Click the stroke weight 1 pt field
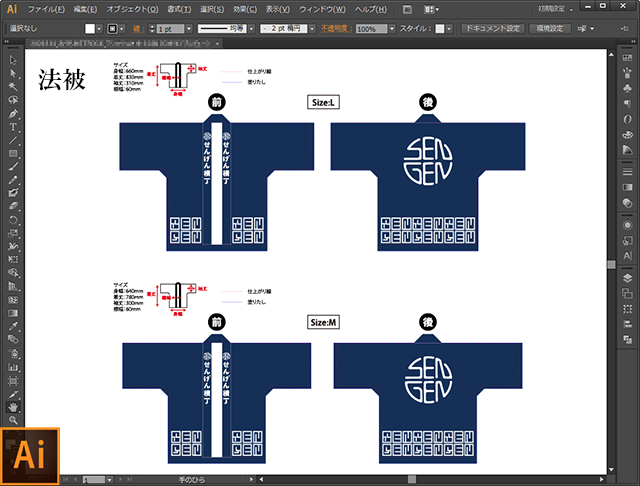The height and width of the screenshot is (486, 640). coord(171,29)
